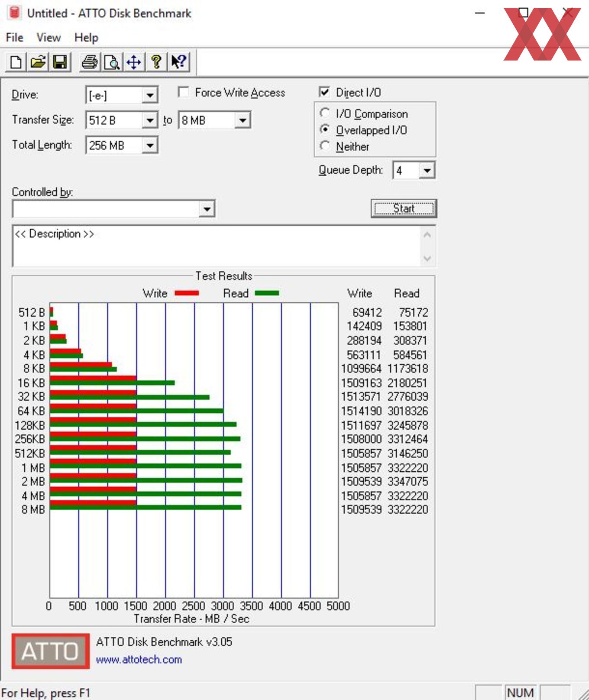Click the New file toolbar icon
This screenshot has width=589, height=700.
[x=16, y=62]
